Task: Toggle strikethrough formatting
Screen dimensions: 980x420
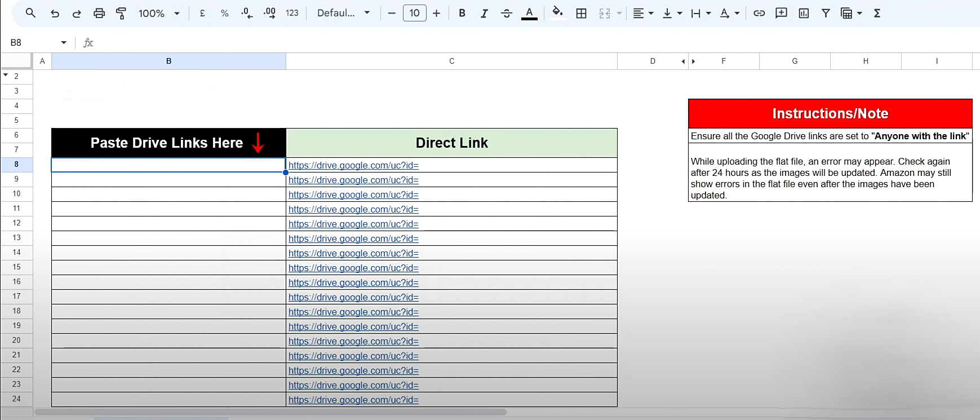Action: click(x=507, y=13)
